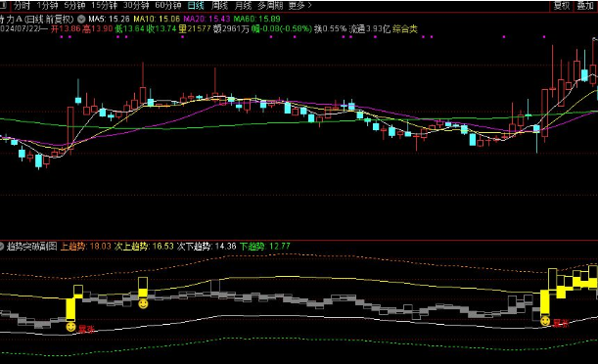598x364 pixels.
Task: Select the 60分钟 period tab
Action: click(167, 5)
